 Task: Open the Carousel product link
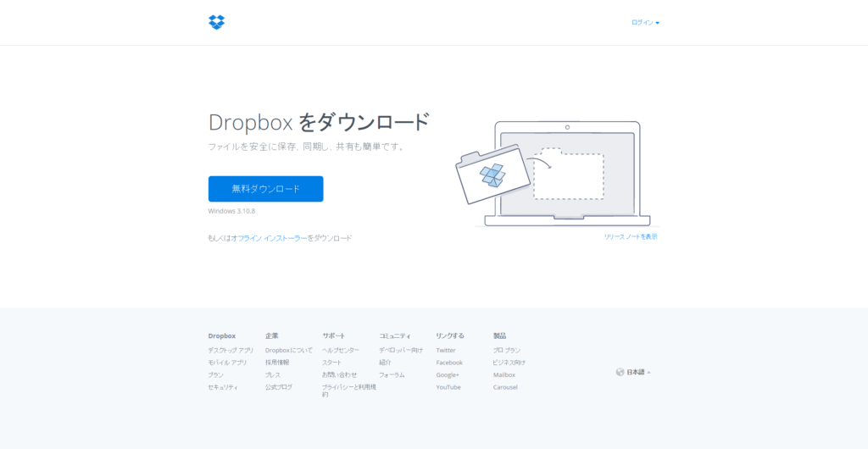click(505, 387)
